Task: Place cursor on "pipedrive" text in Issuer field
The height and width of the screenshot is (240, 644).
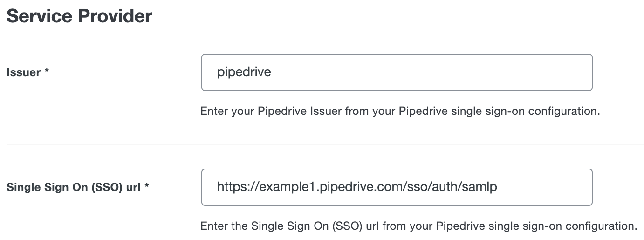Action: tap(244, 72)
